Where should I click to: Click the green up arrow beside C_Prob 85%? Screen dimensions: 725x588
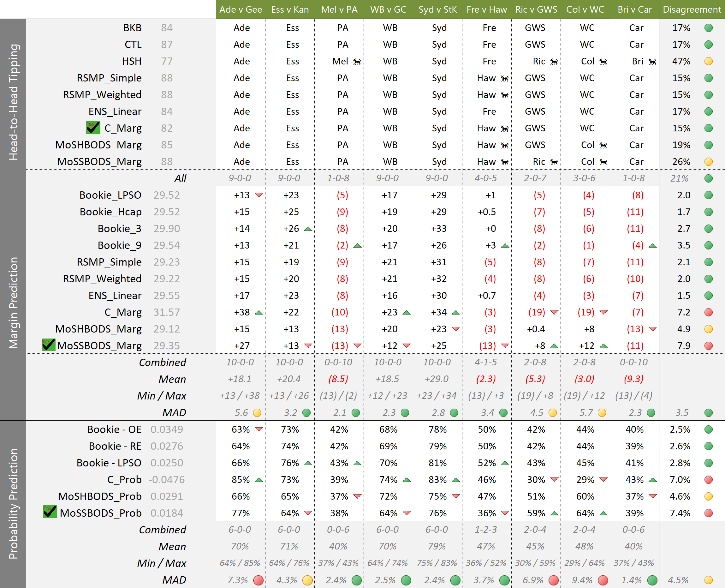coord(259,480)
